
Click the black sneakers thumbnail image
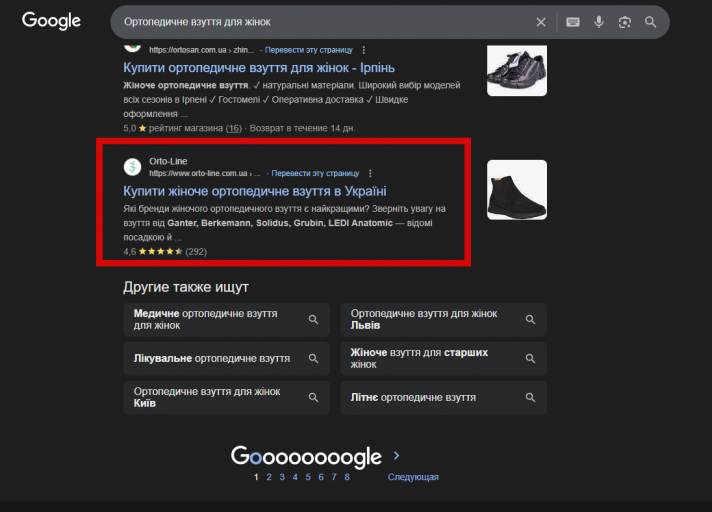(517, 70)
